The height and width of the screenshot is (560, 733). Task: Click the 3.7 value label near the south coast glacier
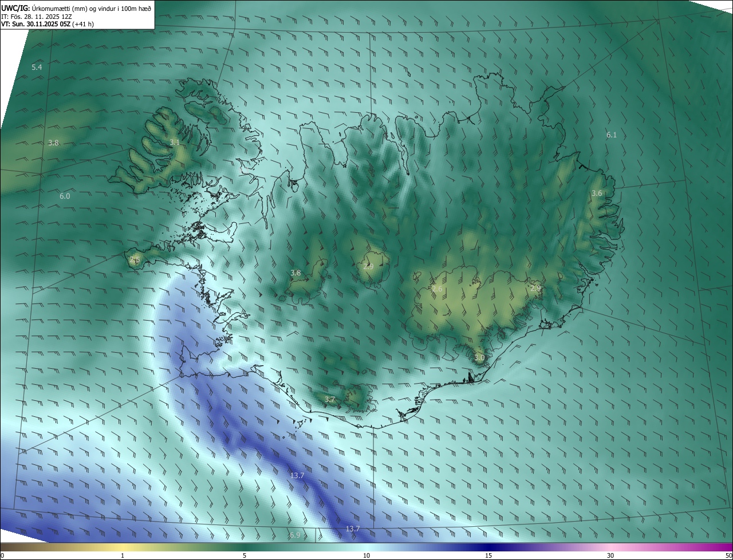[329, 399]
